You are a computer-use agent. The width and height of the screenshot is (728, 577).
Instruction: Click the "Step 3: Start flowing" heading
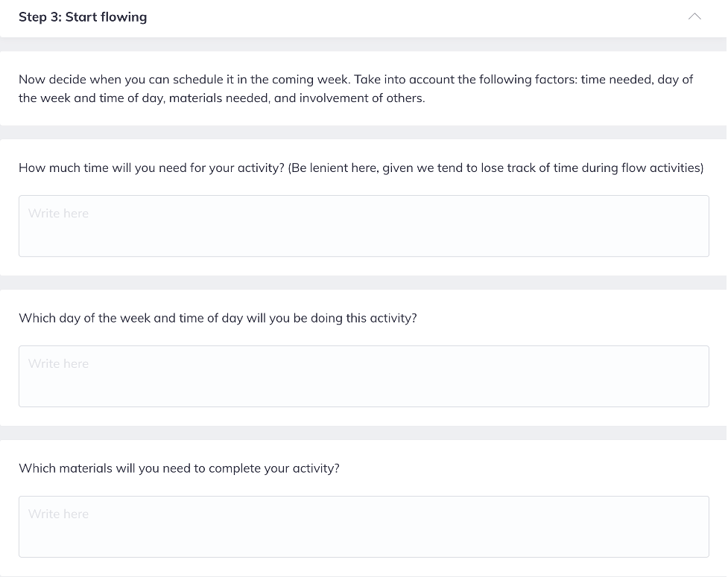click(83, 17)
